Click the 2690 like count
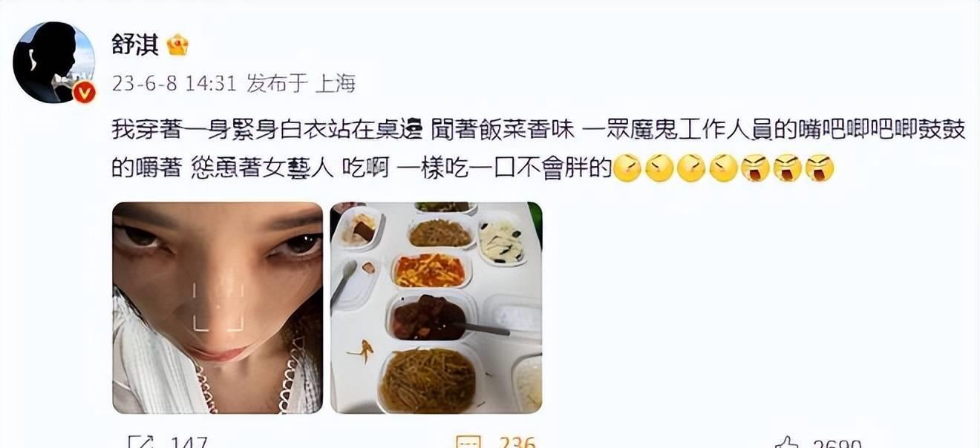980x448 pixels. (x=837, y=443)
